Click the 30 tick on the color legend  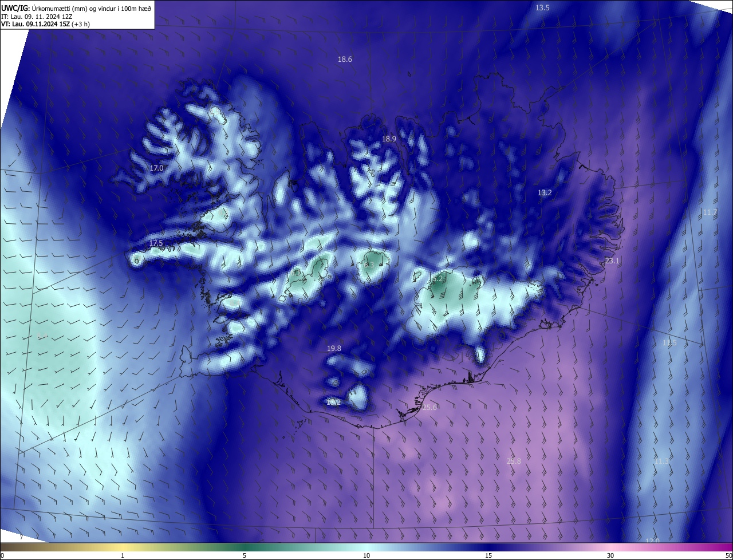tap(610, 556)
